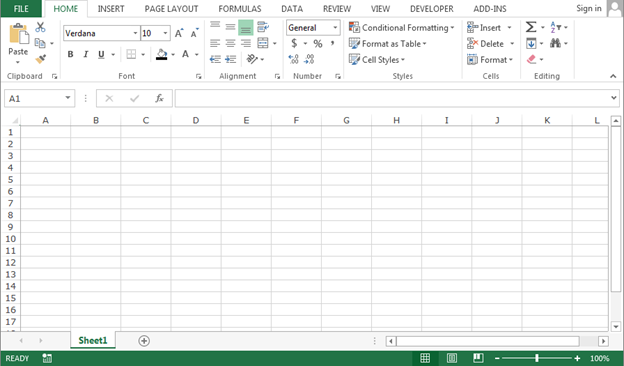Click the Sign in link
The image size is (624, 366).
589,8
